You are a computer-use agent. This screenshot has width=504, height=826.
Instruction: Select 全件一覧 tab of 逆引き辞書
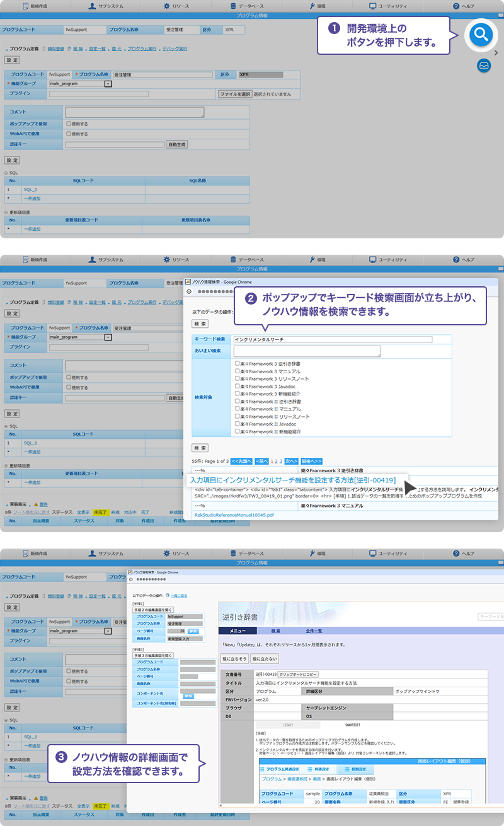314,631
